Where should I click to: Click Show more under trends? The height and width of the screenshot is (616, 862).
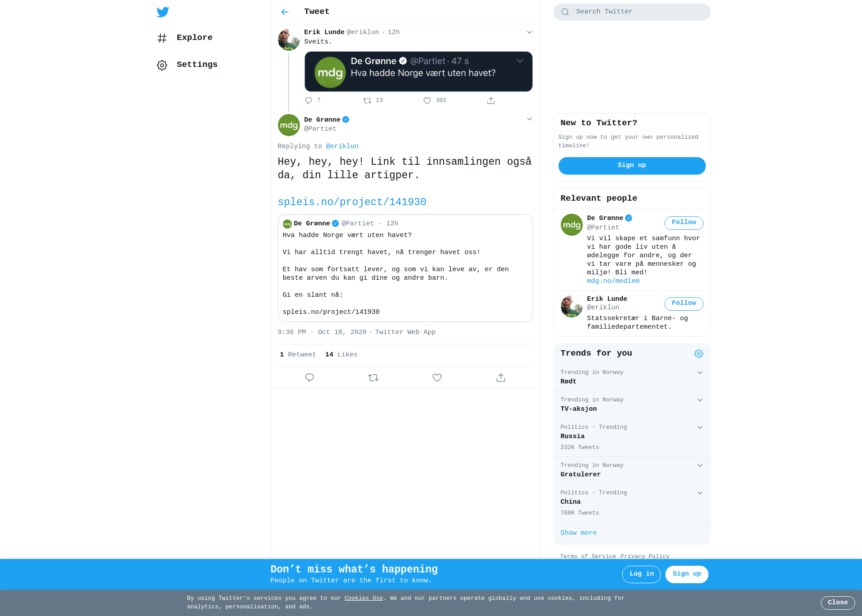[578, 533]
